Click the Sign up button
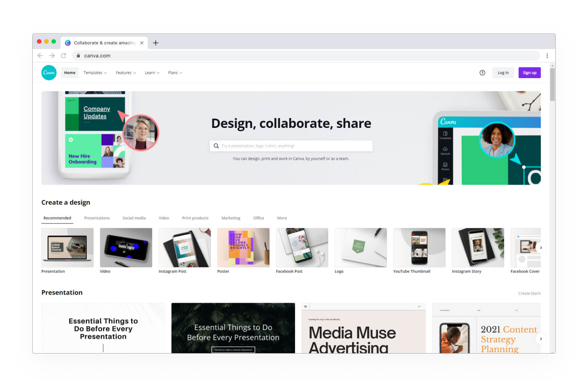Viewport: 588px width, 387px height. tap(530, 73)
